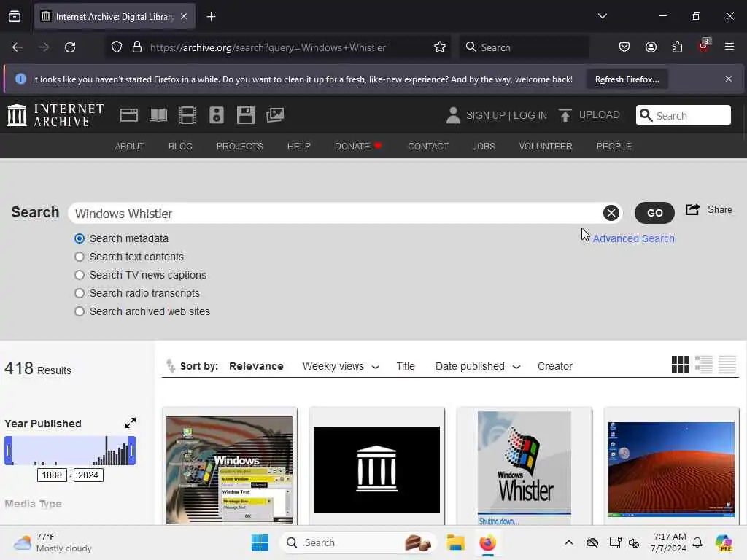Open the Video film strip icon
747x560 pixels.
(x=187, y=115)
